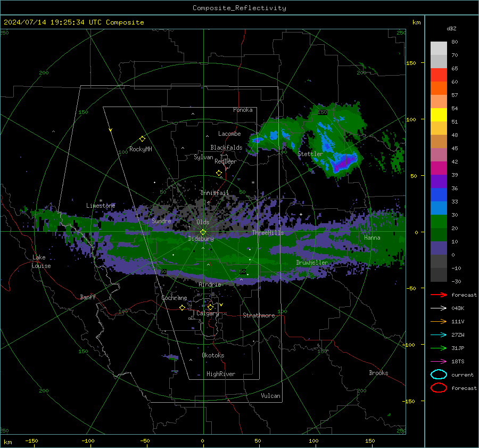Click the '-100' tick label on bottom axis
Image resolution: width=479 pixels, height=448 pixels.
coord(88,441)
